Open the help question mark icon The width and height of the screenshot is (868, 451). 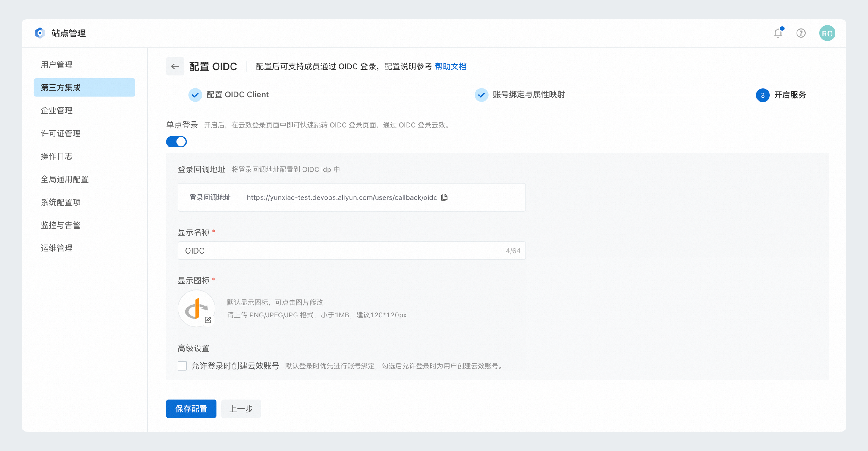[x=801, y=33]
